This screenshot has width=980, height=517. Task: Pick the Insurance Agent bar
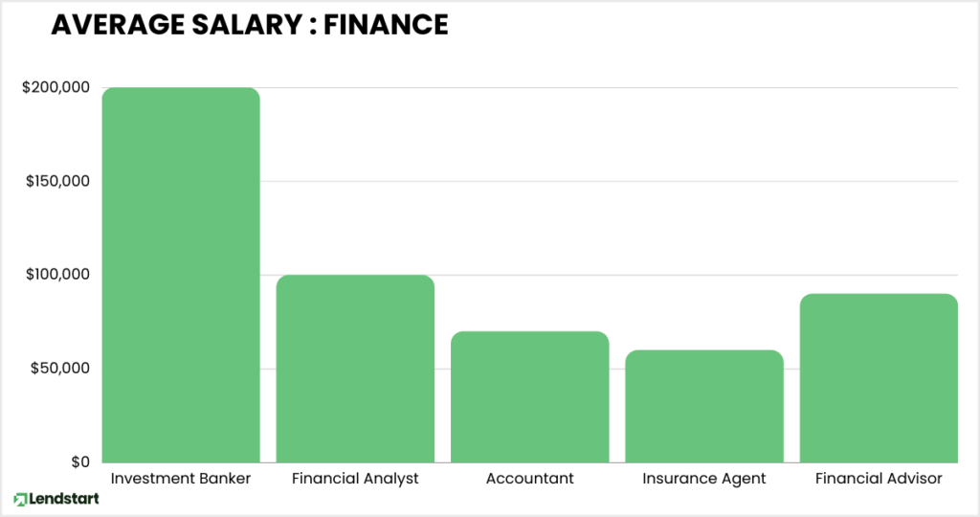[x=704, y=406]
